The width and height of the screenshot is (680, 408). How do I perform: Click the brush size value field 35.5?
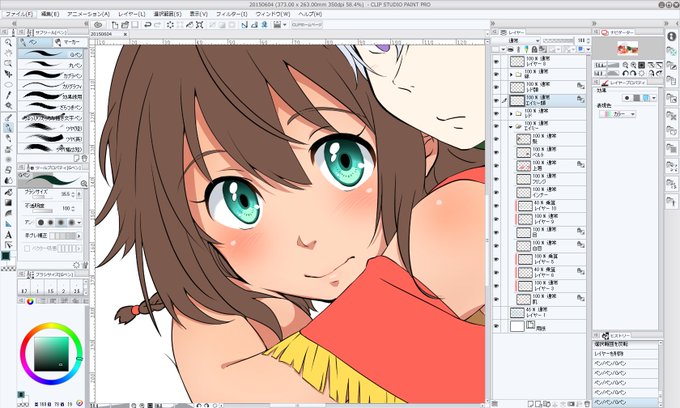(x=66, y=195)
